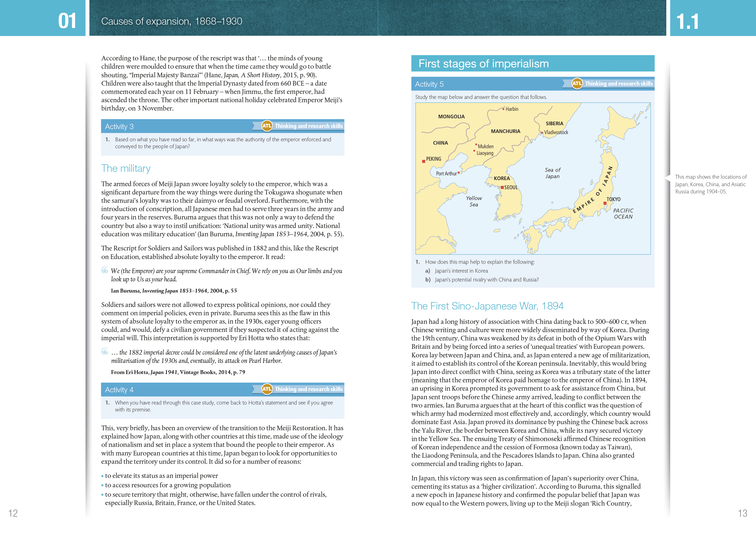Click page number 13 at the bottom right
Screen dimensions: 756x535
click(x=742, y=513)
